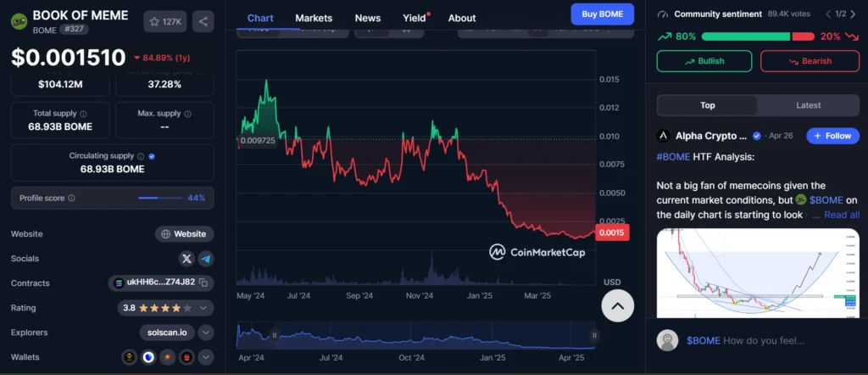
Task: Click the scroll-to-top arrow button
Action: tap(618, 305)
